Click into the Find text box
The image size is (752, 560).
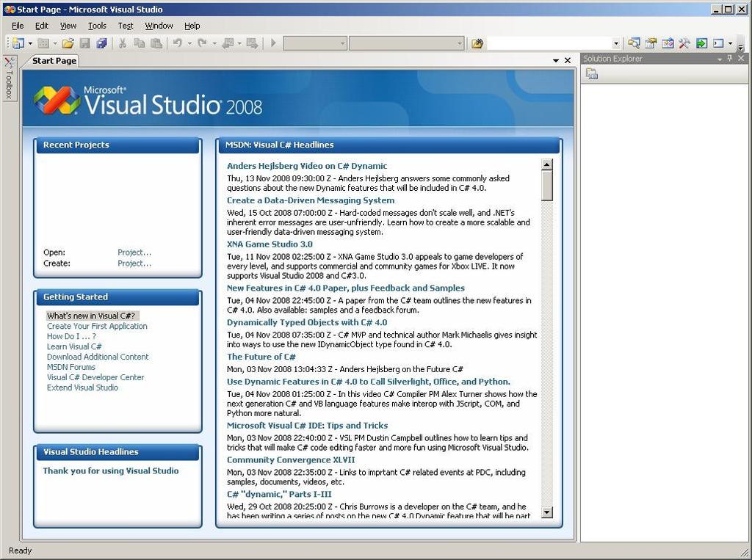pyautogui.click(x=549, y=43)
